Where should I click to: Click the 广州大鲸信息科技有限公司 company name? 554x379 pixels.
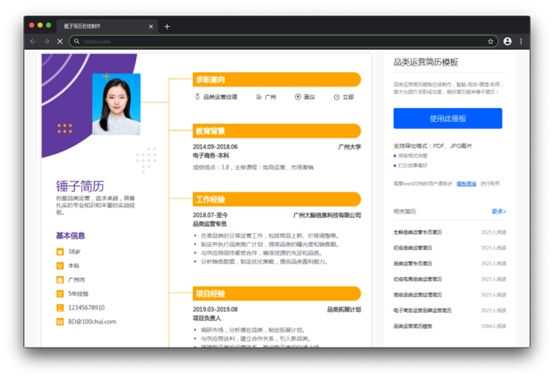coord(327,215)
